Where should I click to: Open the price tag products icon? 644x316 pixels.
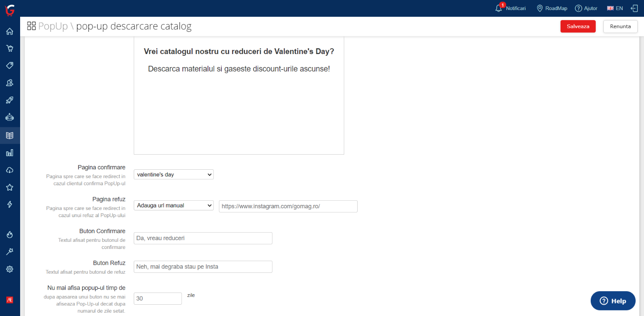click(10, 65)
